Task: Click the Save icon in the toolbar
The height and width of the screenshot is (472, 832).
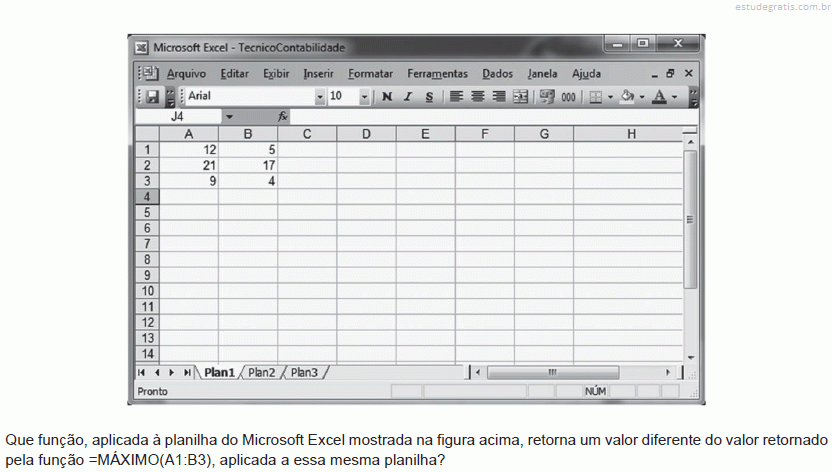Action: [x=152, y=97]
